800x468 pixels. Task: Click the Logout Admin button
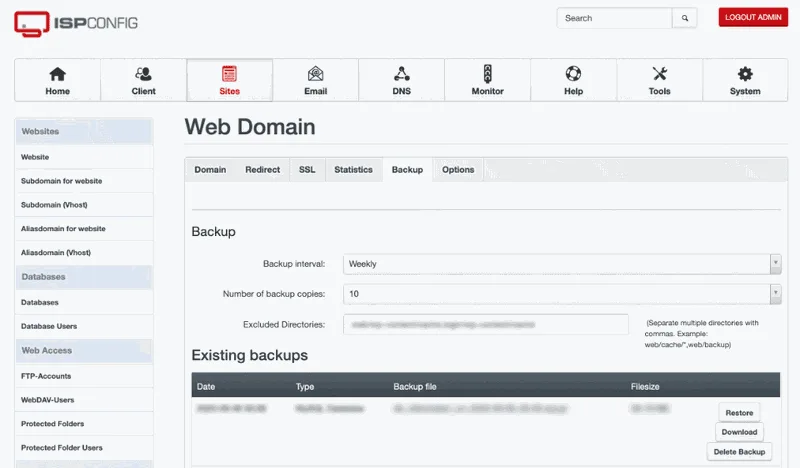(x=753, y=17)
